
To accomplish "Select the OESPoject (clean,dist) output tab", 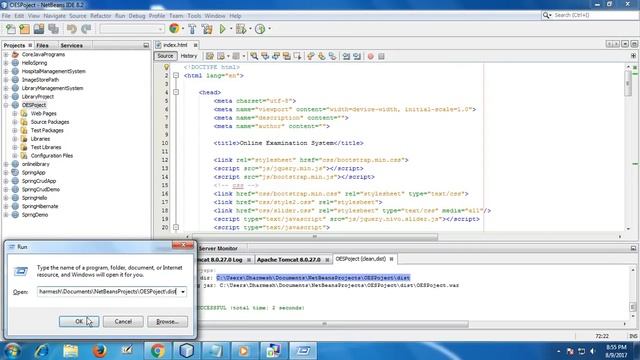I will [x=360, y=259].
